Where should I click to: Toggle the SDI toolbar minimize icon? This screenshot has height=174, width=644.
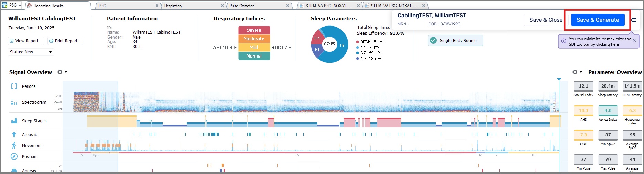pos(633,20)
